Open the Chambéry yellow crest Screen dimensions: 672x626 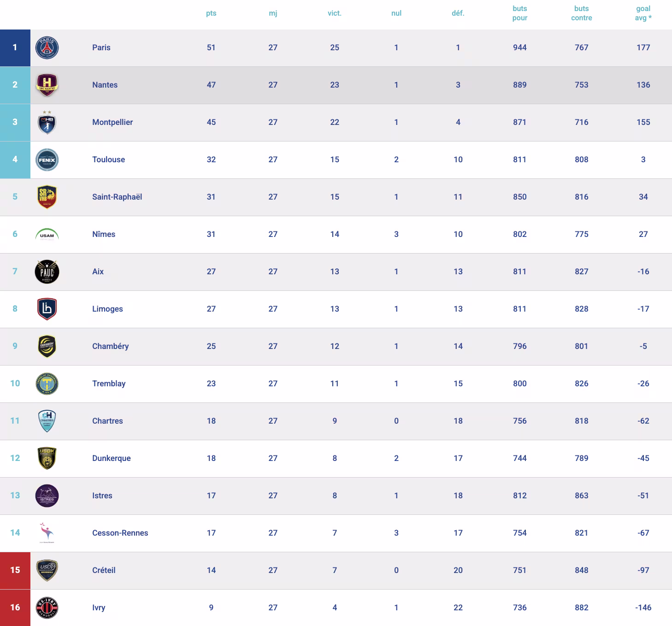[x=47, y=346]
